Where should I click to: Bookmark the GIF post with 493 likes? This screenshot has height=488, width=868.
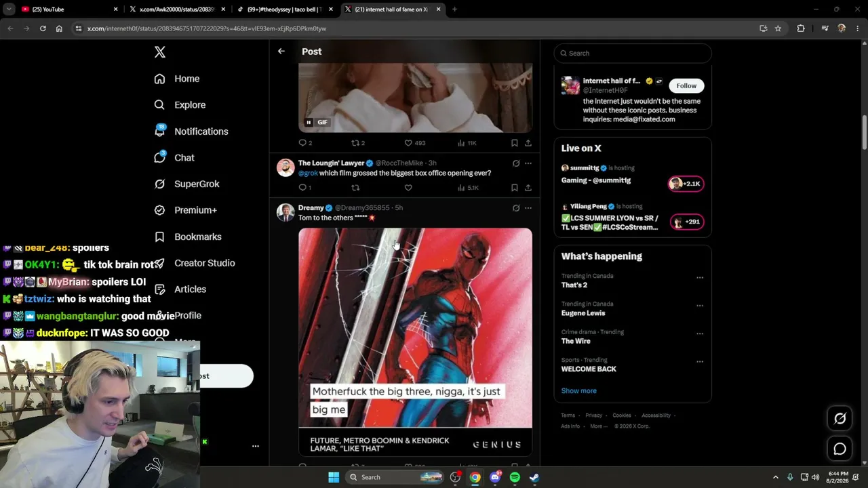[x=515, y=143]
